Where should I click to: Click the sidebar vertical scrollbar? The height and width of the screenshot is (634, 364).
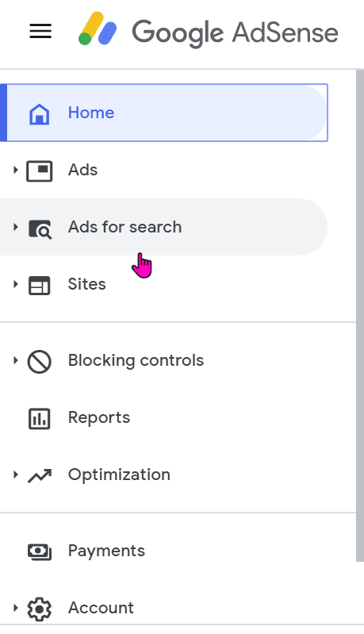(359, 315)
